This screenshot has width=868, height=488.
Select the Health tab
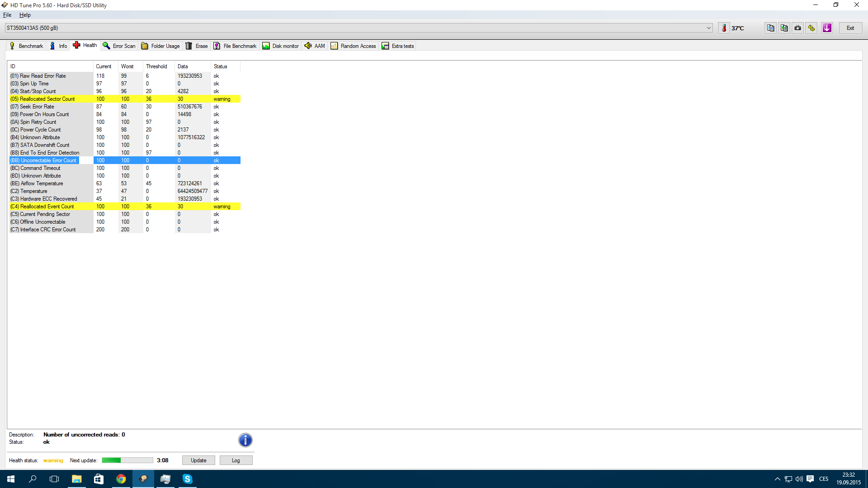(85, 45)
